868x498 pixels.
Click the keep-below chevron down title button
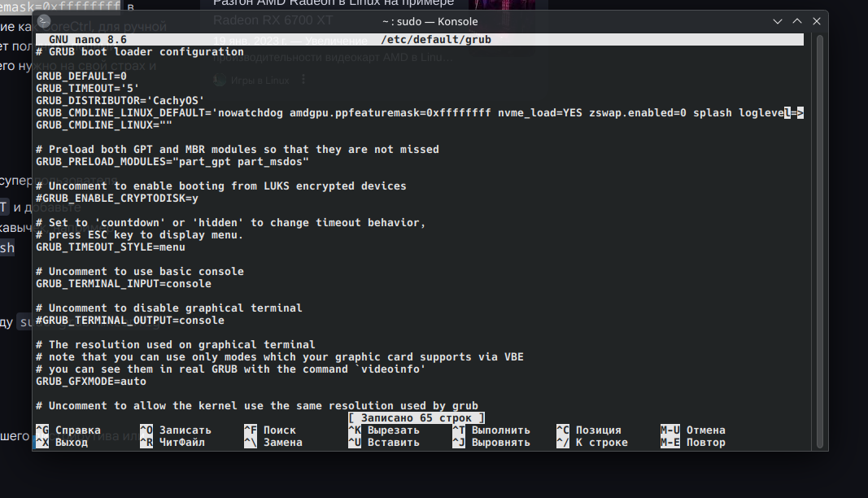777,21
